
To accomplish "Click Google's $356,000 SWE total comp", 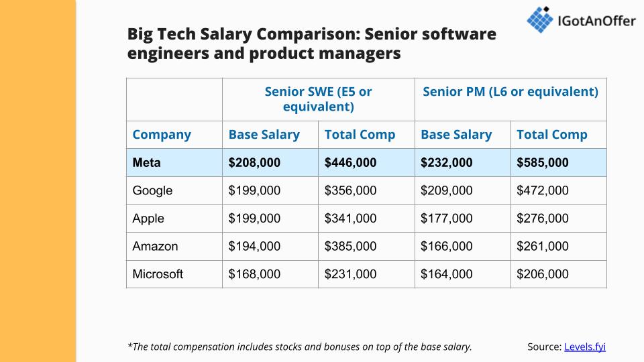I will click(350, 190).
